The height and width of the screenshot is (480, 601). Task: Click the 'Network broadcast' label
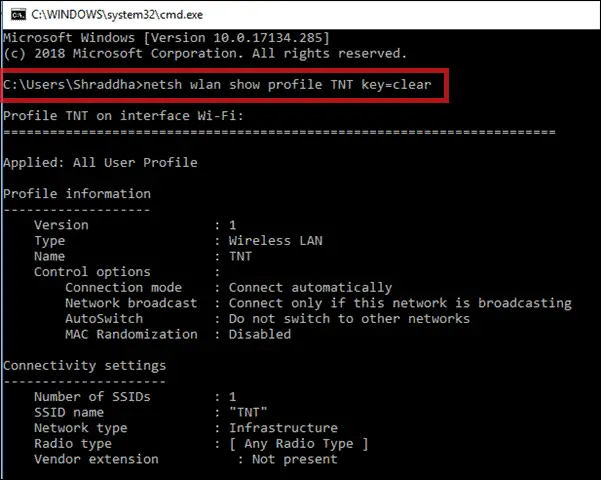131,303
